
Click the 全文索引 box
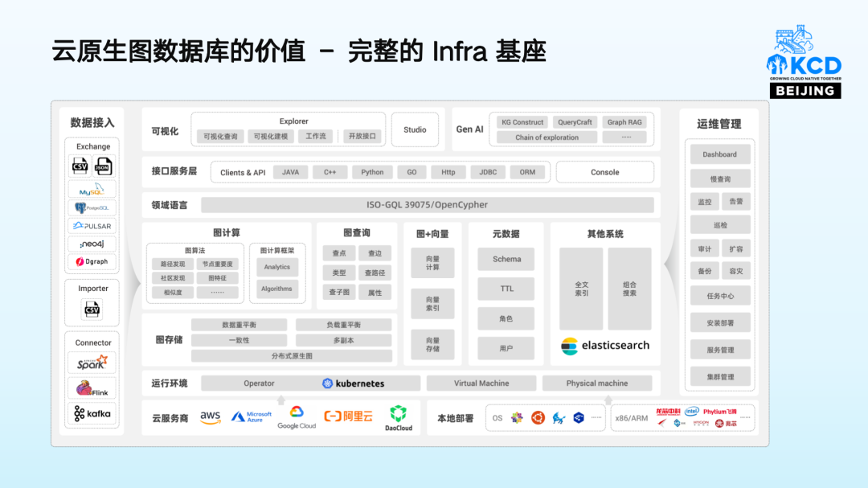[x=581, y=289]
